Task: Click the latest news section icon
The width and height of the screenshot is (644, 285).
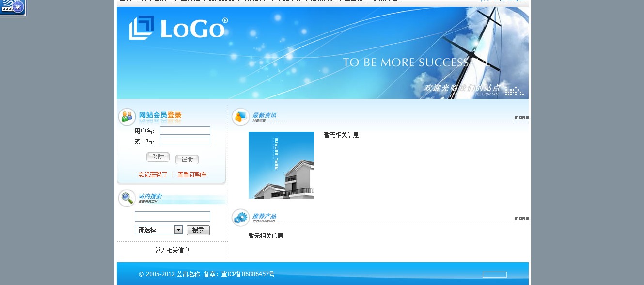Action: pyautogui.click(x=240, y=117)
